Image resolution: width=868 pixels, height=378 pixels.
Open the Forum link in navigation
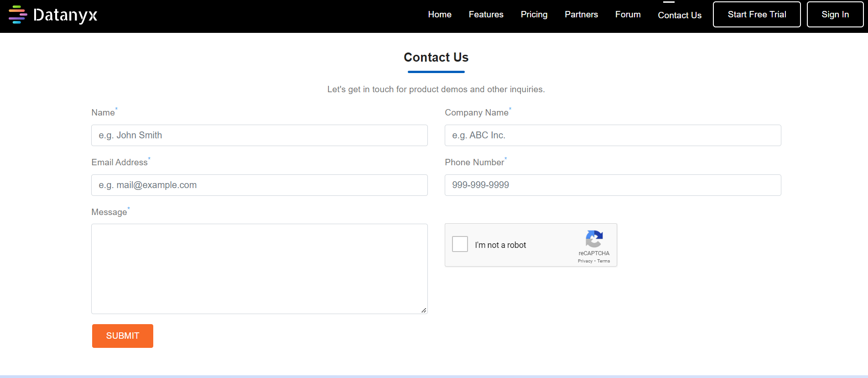[x=628, y=15]
